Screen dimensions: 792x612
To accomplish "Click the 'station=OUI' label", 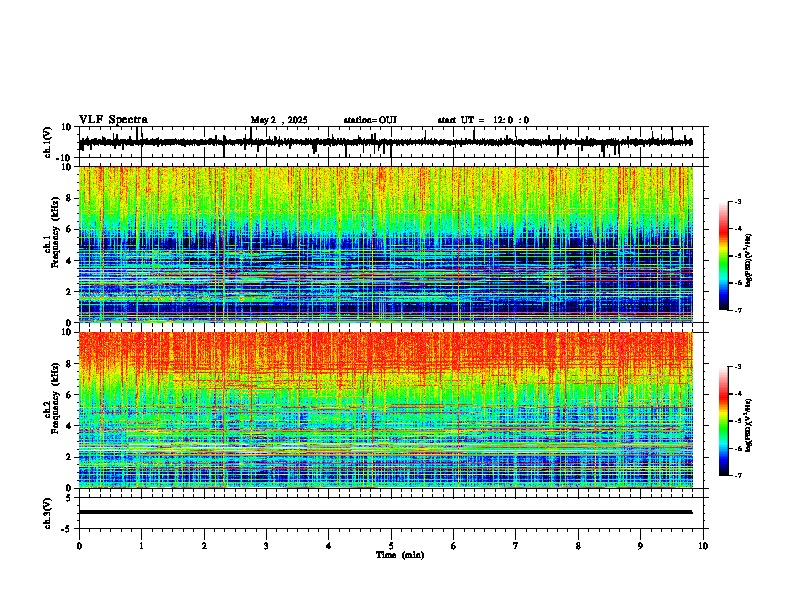I will pos(370,120).
